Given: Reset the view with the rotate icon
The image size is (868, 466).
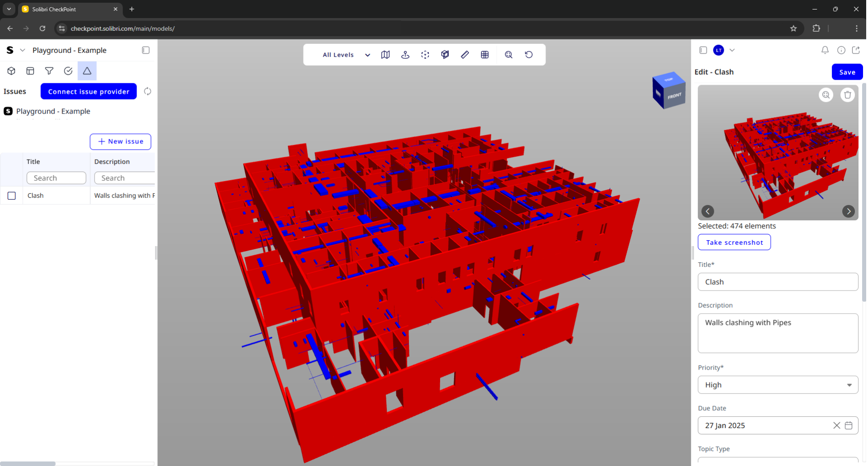Looking at the screenshot, I should (x=528, y=55).
